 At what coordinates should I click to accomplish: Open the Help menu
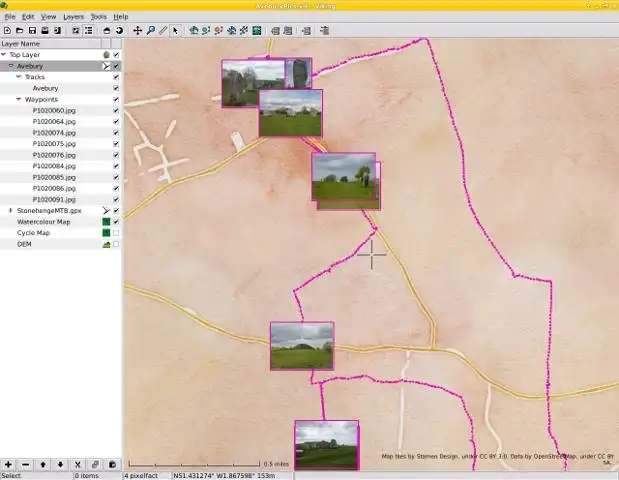(x=121, y=17)
